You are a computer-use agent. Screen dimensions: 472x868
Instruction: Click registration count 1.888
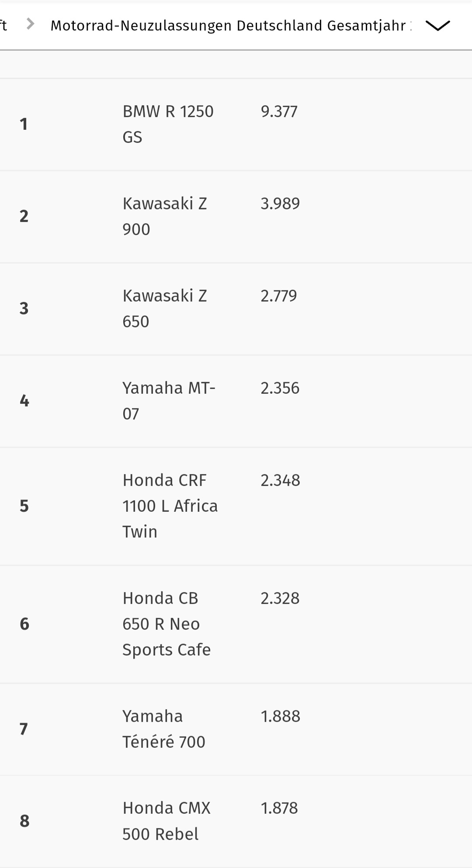tap(280, 716)
